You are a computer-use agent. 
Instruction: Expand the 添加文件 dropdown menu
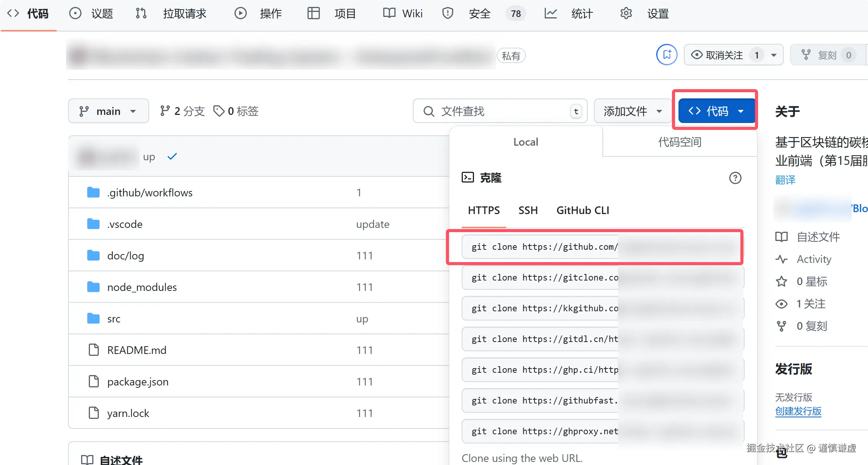tap(632, 111)
